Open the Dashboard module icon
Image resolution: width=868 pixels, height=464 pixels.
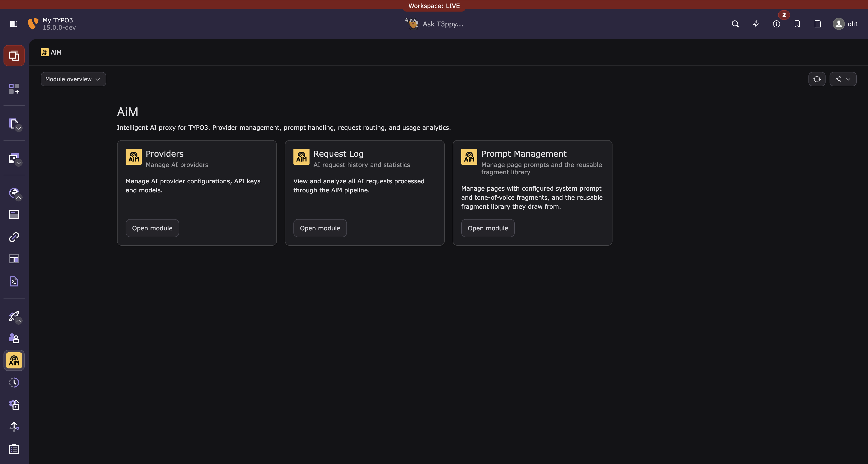[x=14, y=89]
